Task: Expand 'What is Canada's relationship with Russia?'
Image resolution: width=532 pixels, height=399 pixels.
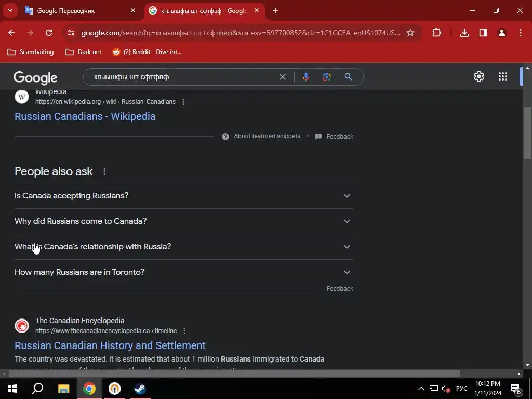Action: coord(184,247)
